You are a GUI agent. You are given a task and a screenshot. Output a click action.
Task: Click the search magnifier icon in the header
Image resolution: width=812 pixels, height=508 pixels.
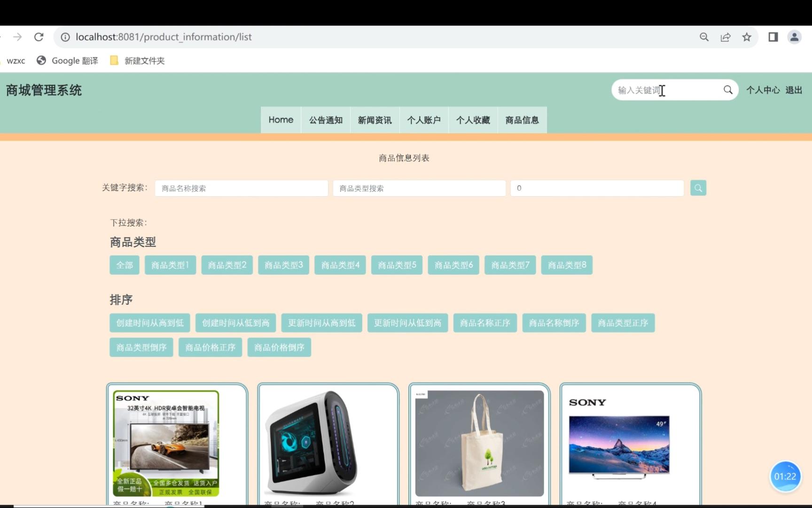[x=728, y=90]
